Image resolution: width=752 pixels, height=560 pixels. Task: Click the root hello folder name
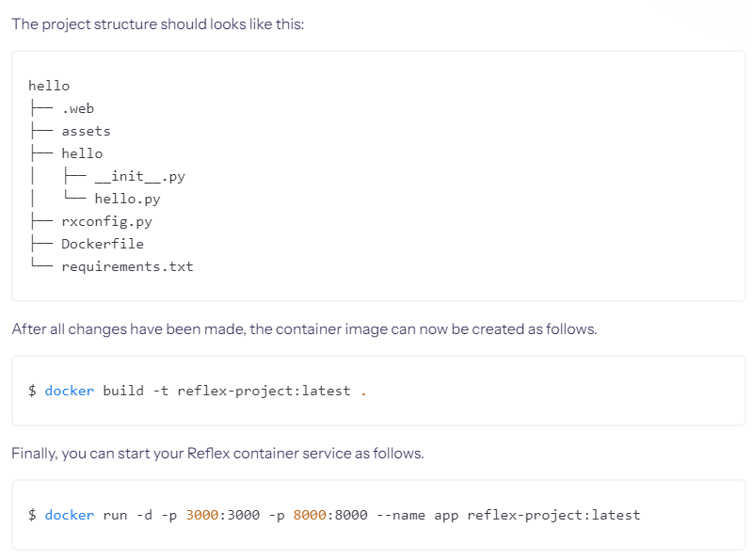tap(49, 86)
